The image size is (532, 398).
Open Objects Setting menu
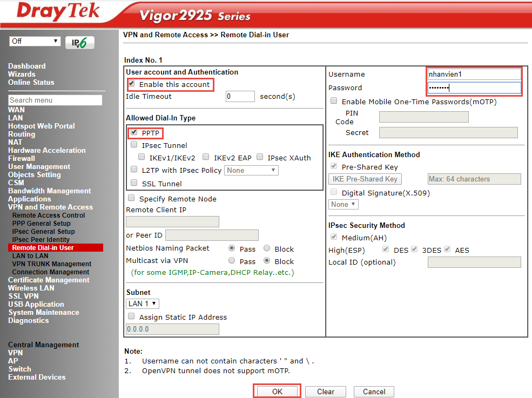[x=35, y=175]
